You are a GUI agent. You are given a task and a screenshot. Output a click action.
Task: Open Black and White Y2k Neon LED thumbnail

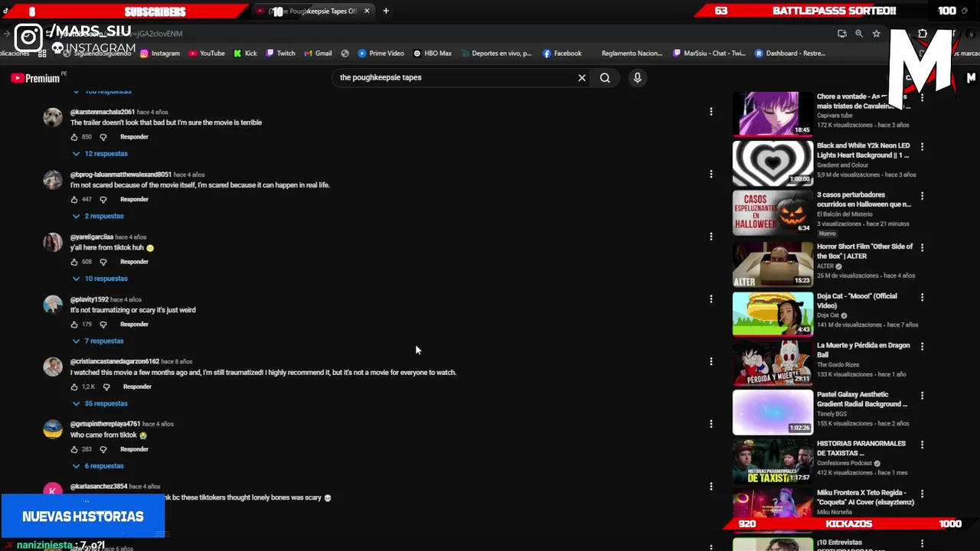(x=773, y=163)
